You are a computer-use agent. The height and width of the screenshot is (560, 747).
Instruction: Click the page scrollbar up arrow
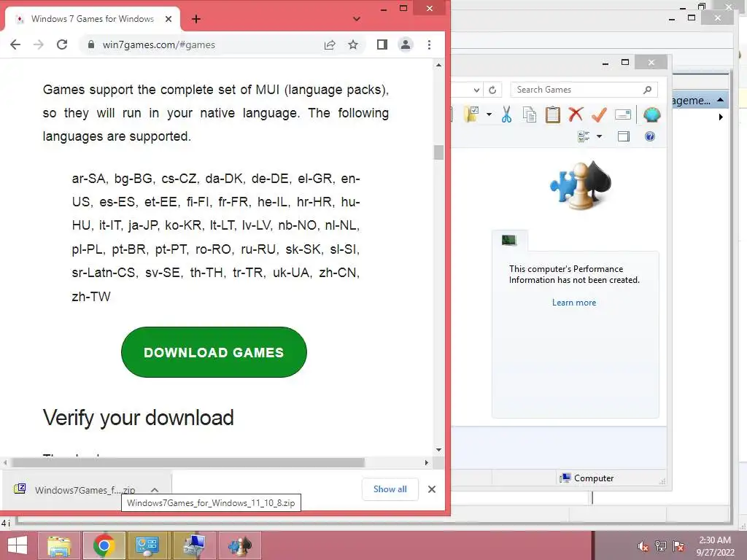pos(438,65)
